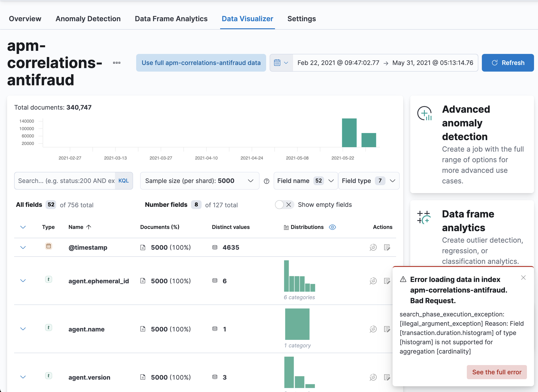
Task: Click the help icon beside sample size
Action: point(267,181)
